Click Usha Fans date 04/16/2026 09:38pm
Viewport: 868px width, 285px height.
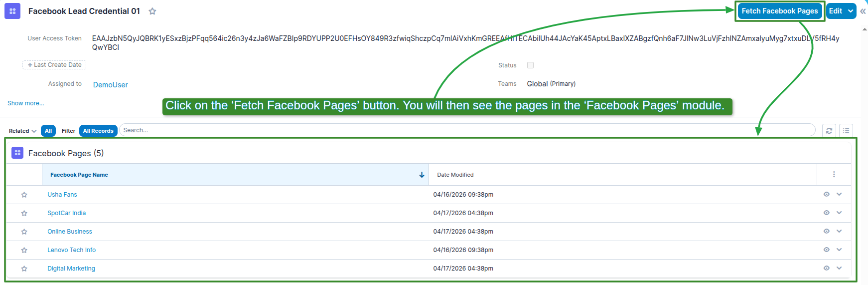coord(463,195)
